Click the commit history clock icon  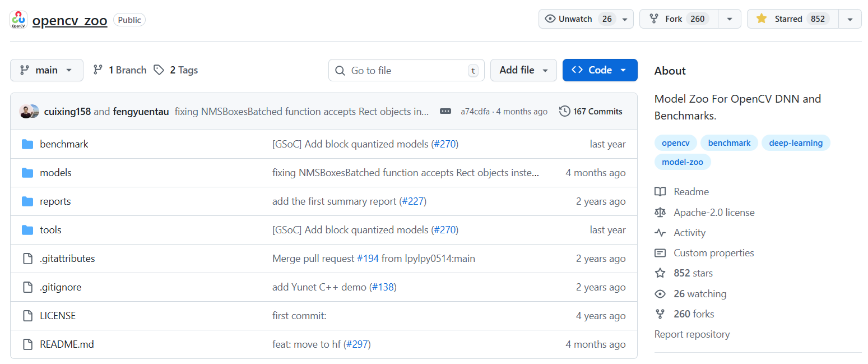point(564,111)
